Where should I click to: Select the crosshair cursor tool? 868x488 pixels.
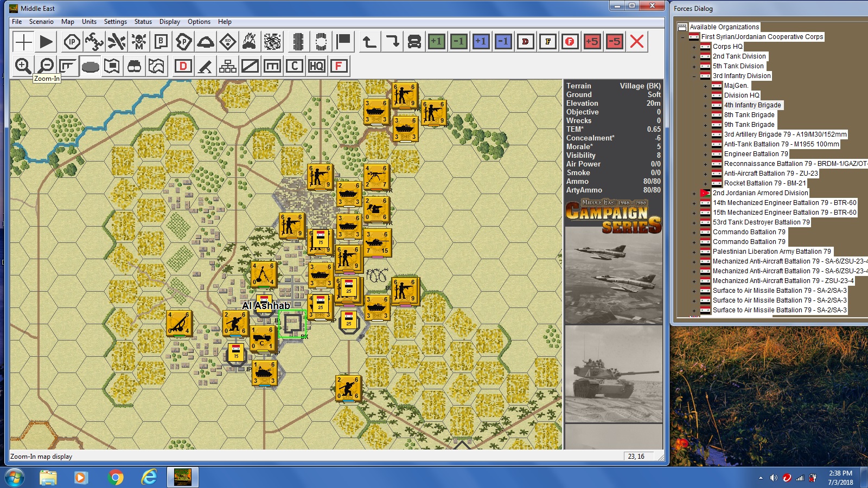point(23,41)
